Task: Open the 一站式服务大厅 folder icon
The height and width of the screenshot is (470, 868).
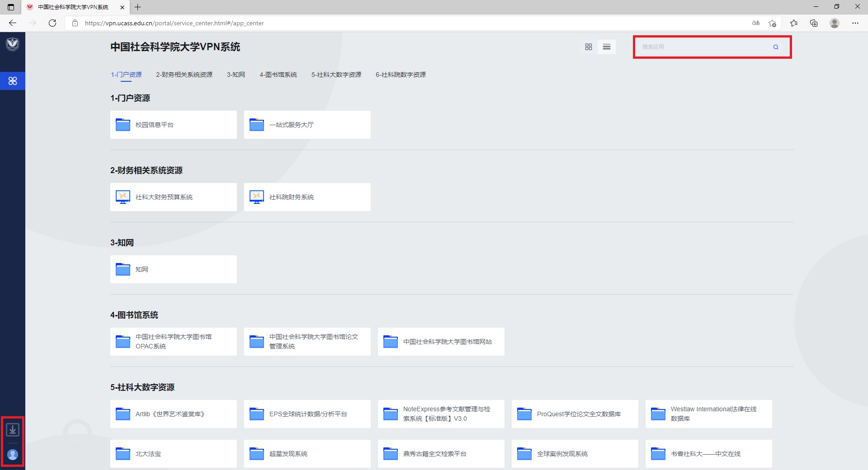Action: click(x=257, y=125)
